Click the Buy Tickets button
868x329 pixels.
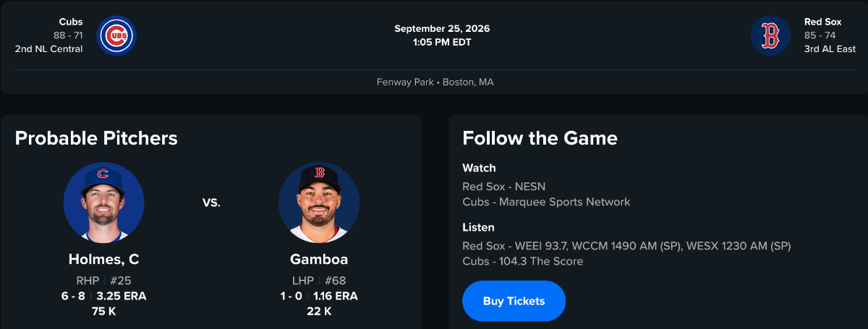point(514,301)
